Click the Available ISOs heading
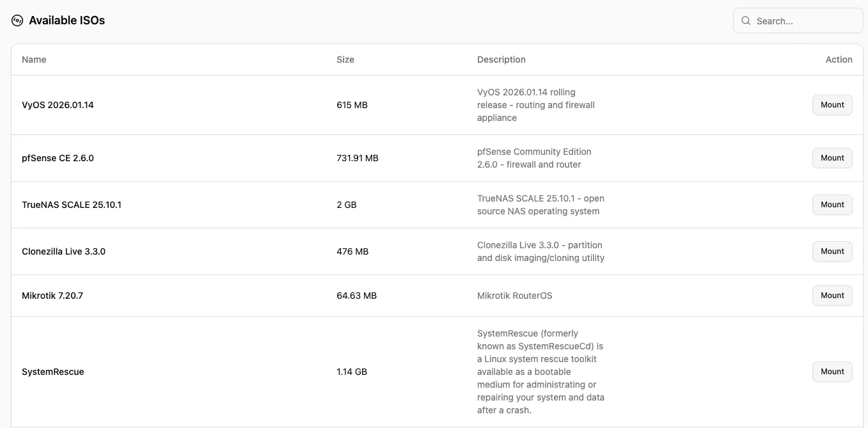This screenshot has width=868, height=428. tap(67, 20)
